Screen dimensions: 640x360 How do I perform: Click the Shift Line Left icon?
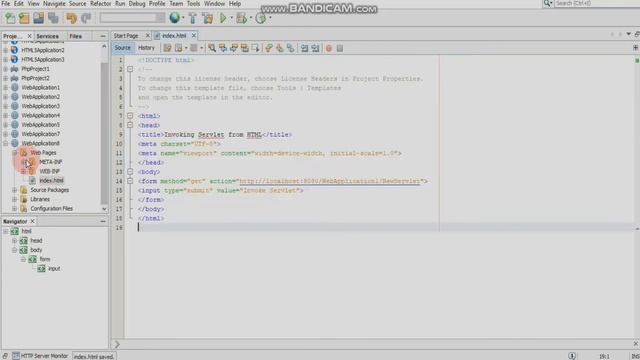pos(304,48)
